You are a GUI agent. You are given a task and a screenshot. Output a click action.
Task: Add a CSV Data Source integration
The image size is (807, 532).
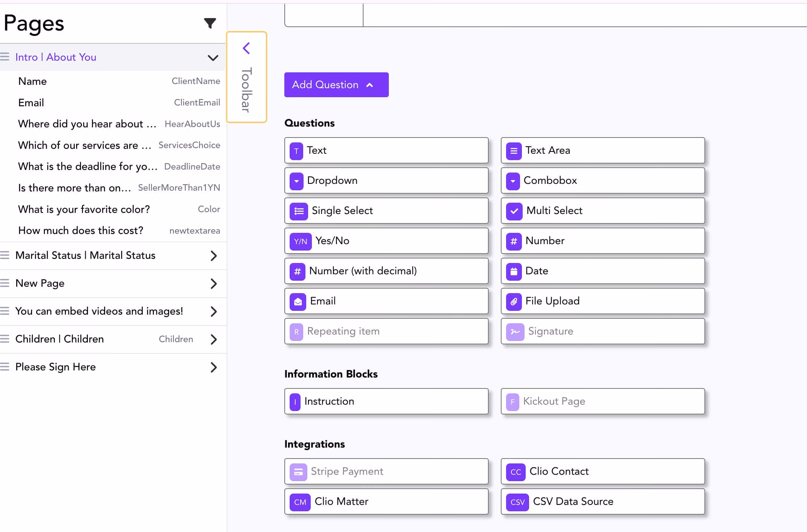pyautogui.click(x=603, y=501)
